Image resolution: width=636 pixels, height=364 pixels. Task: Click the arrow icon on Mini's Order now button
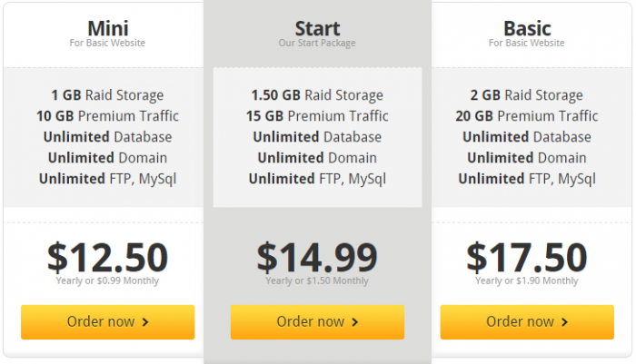(x=146, y=322)
